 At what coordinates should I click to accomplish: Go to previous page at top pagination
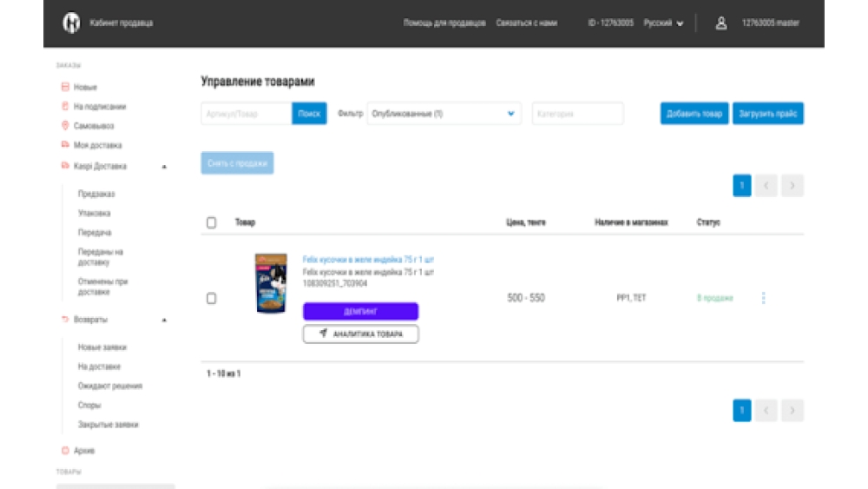coord(766,186)
